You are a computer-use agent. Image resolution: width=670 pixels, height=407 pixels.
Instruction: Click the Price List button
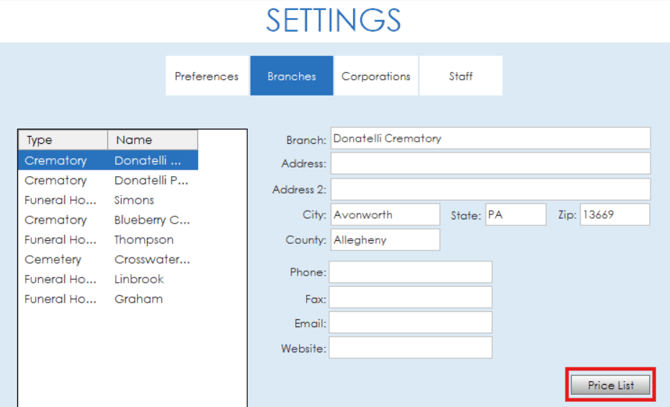(x=610, y=385)
